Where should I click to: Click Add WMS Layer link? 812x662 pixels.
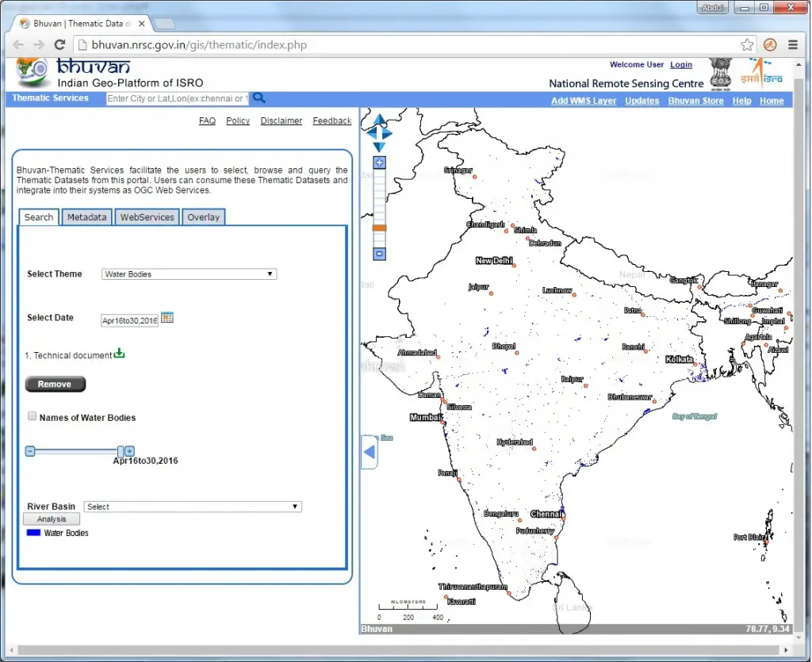point(584,101)
